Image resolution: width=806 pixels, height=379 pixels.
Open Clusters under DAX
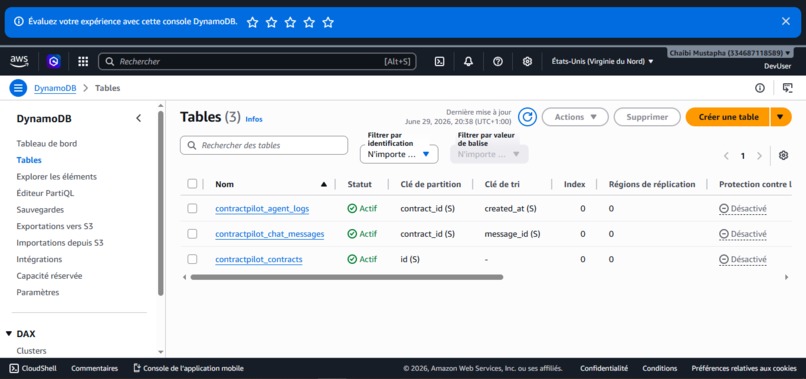31,351
